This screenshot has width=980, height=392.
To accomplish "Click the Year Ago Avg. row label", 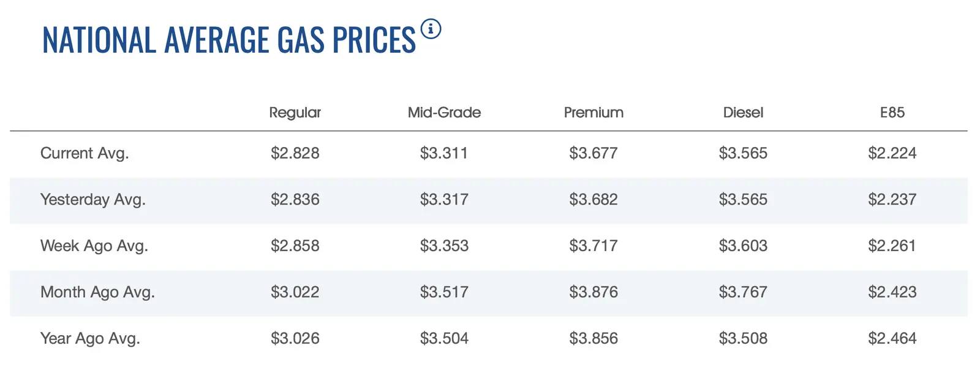I will (90, 339).
